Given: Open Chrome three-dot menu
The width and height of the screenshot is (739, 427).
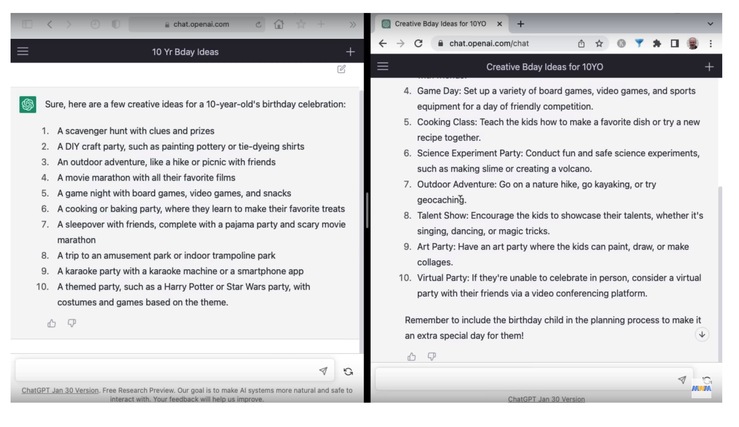Looking at the screenshot, I should 711,43.
